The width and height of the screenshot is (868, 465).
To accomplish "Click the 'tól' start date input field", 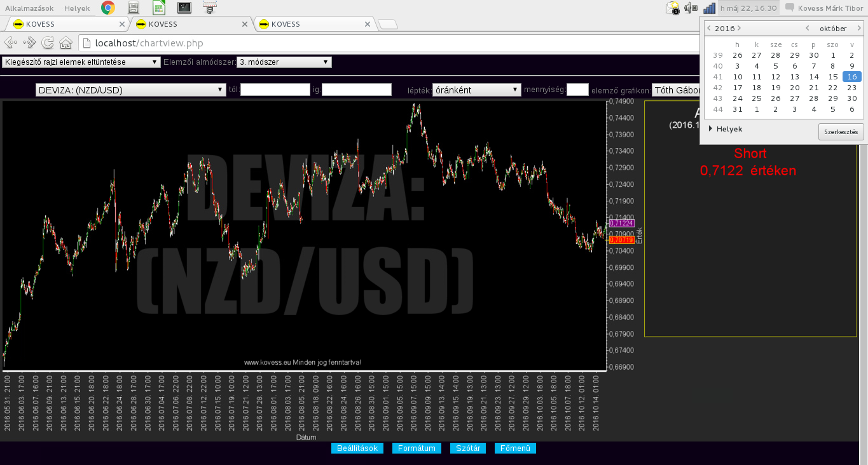I will 275,90.
